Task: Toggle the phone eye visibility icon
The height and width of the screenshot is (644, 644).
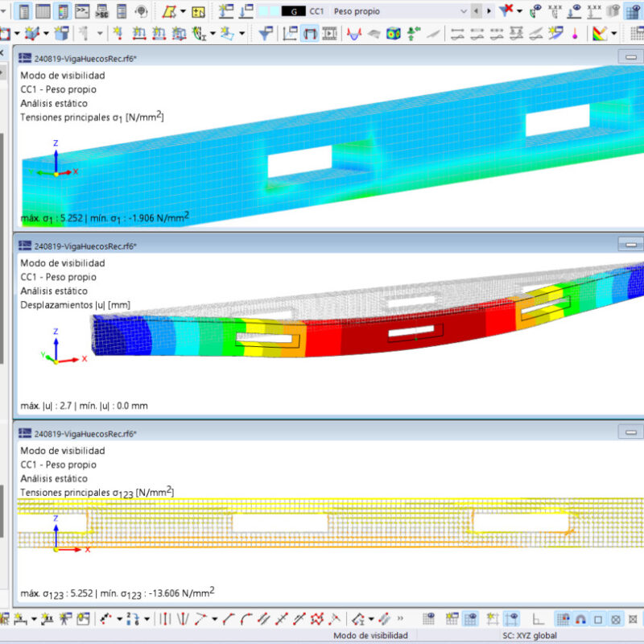Action: (x=535, y=11)
